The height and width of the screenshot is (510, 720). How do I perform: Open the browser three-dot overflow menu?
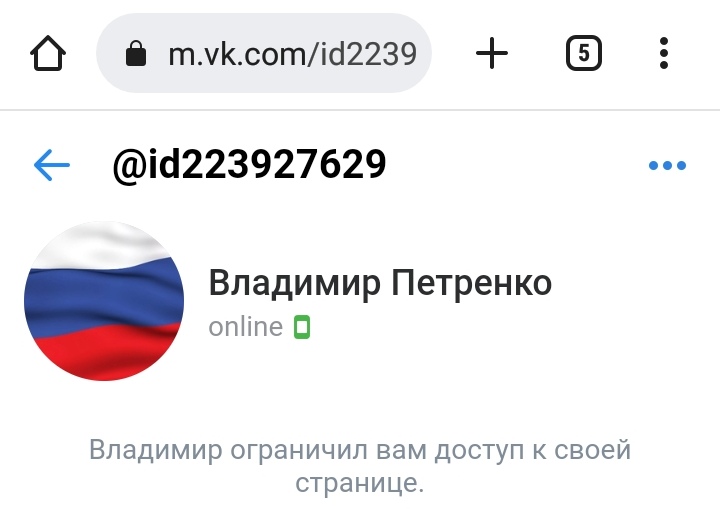tap(664, 53)
